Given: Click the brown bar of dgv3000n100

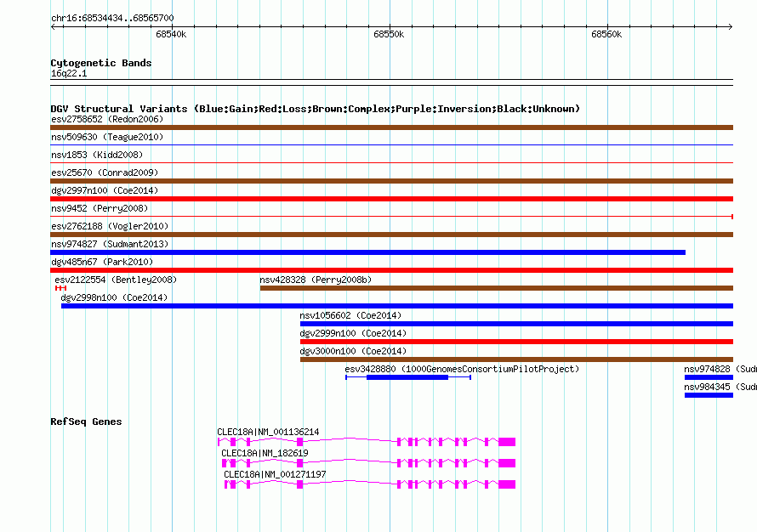Looking at the screenshot, I should [516, 359].
